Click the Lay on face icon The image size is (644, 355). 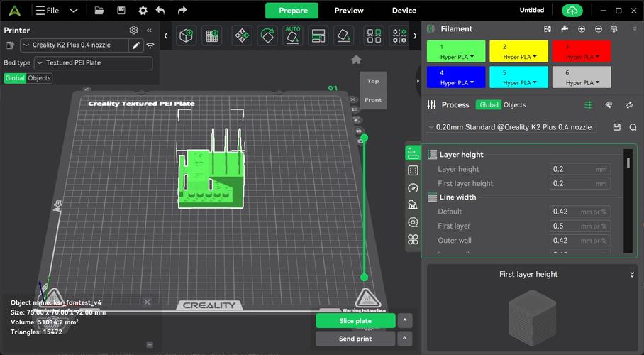tap(343, 35)
